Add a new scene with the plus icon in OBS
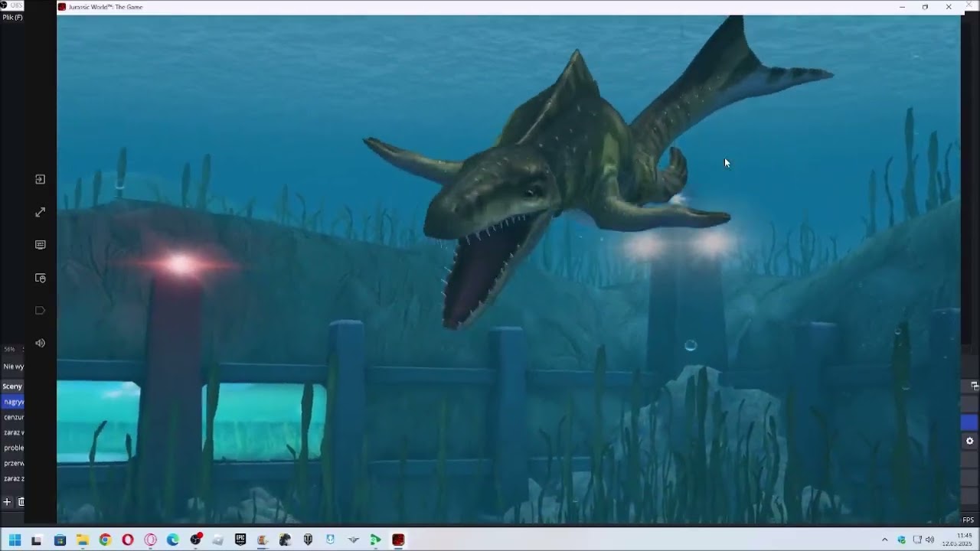The width and height of the screenshot is (980, 551). click(7, 502)
